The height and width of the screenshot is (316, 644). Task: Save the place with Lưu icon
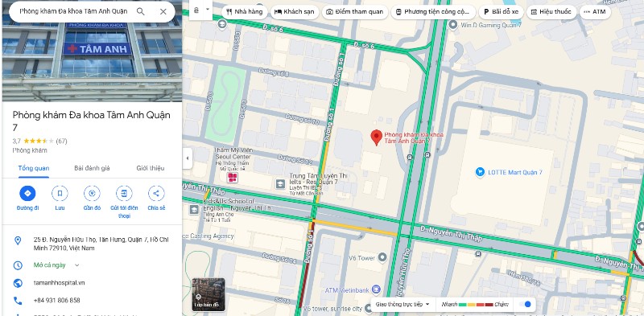coord(60,193)
